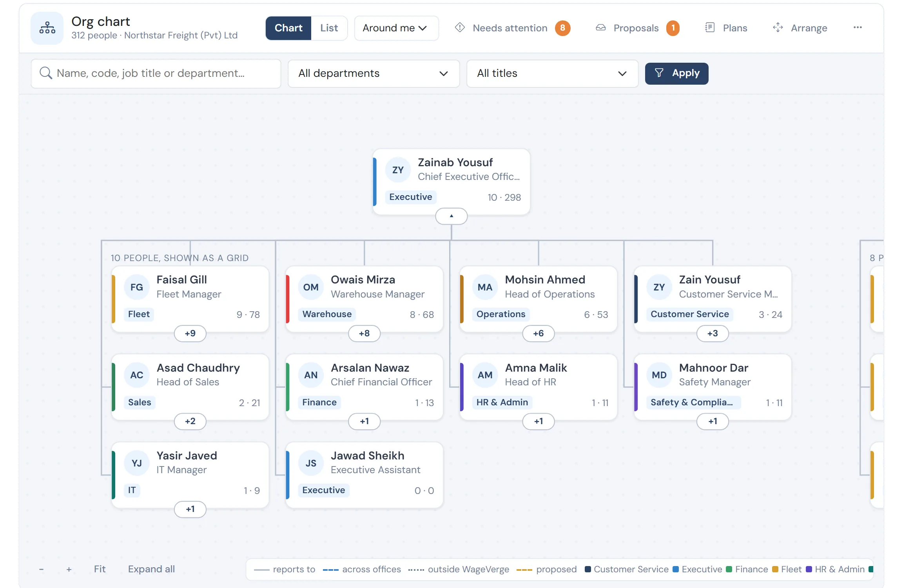Click the org chart hierarchy icon
This screenshot has height=588, width=903.
[x=47, y=28]
